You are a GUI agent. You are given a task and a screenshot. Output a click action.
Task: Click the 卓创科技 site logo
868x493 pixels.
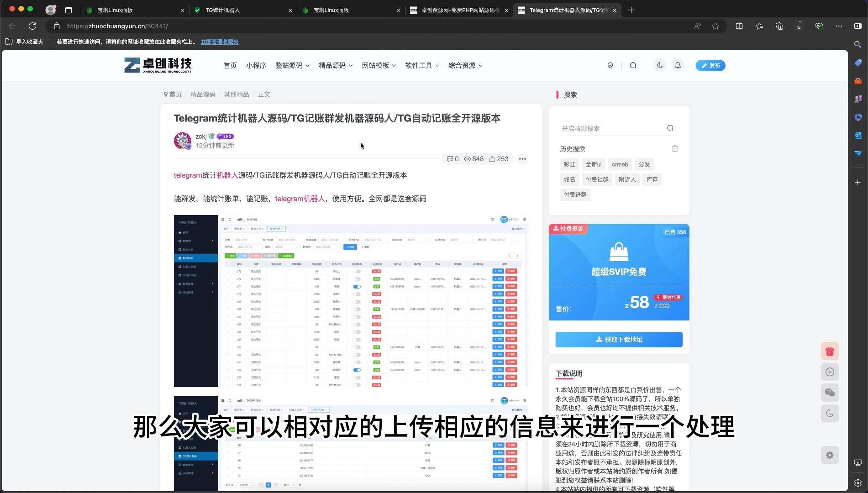click(x=158, y=65)
